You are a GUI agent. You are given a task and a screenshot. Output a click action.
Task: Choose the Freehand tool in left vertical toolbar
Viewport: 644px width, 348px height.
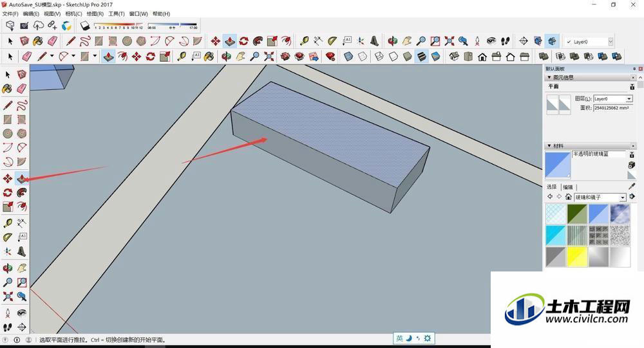(x=22, y=105)
